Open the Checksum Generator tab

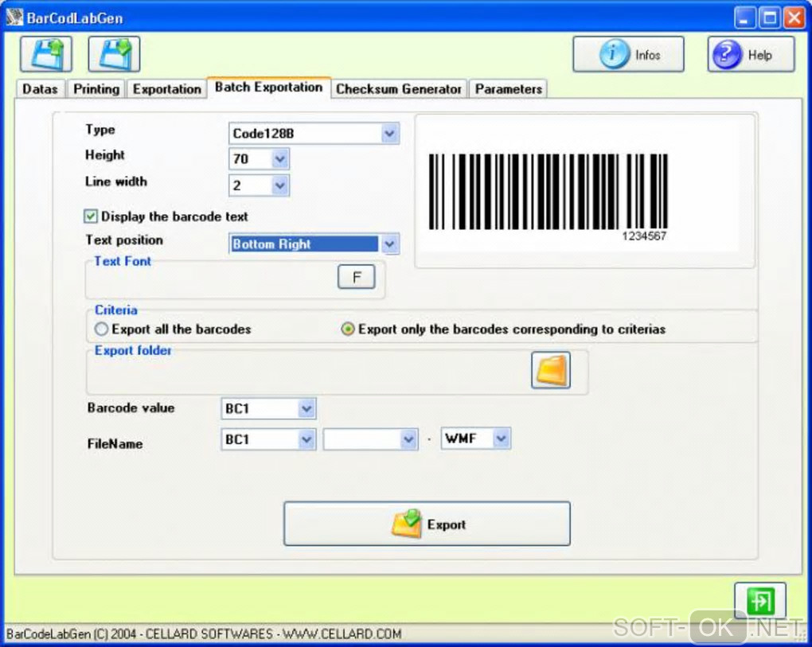tap(399, 89)
